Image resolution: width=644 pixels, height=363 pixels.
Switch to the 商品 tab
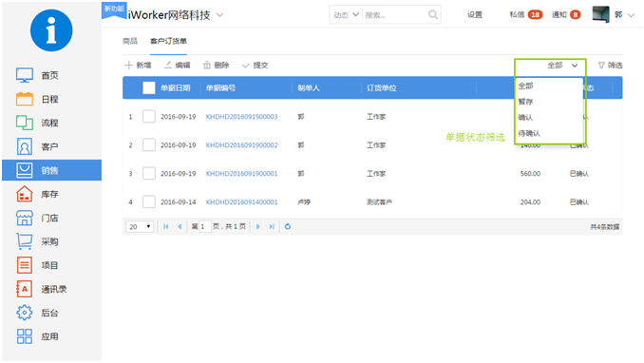point(130,41)
